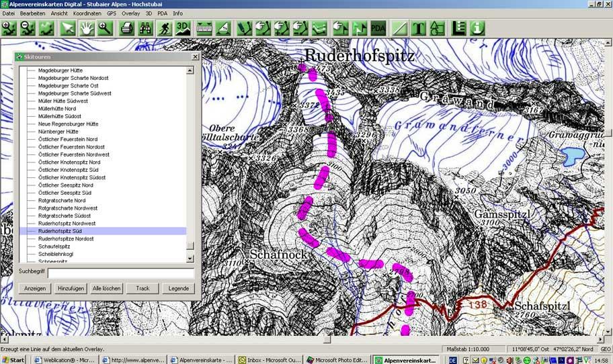Click the Suchbegriff search field
613x364 pixels.
[x=121, y=273]
